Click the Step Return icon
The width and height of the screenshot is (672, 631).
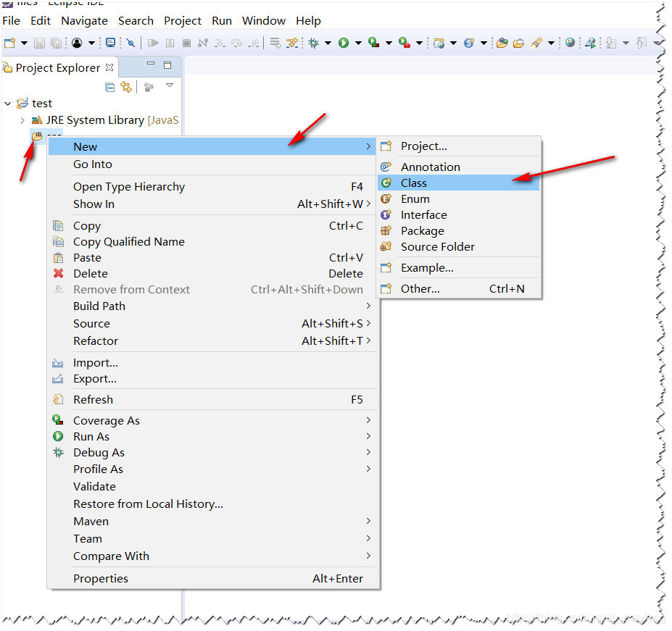254,43
